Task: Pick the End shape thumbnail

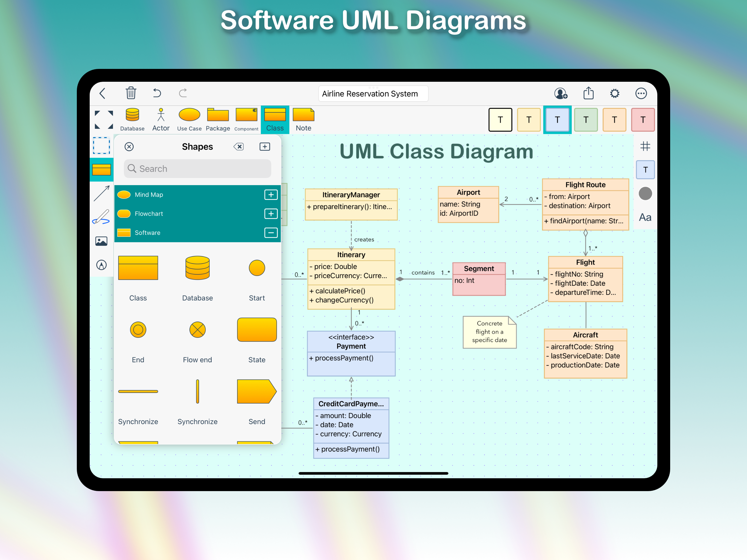Action: point(138,330)
